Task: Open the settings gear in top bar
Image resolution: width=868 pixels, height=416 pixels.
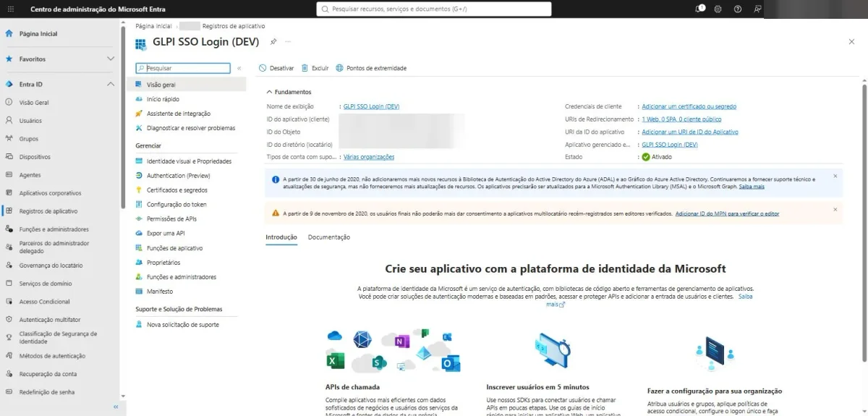Action: coord(718,9)
